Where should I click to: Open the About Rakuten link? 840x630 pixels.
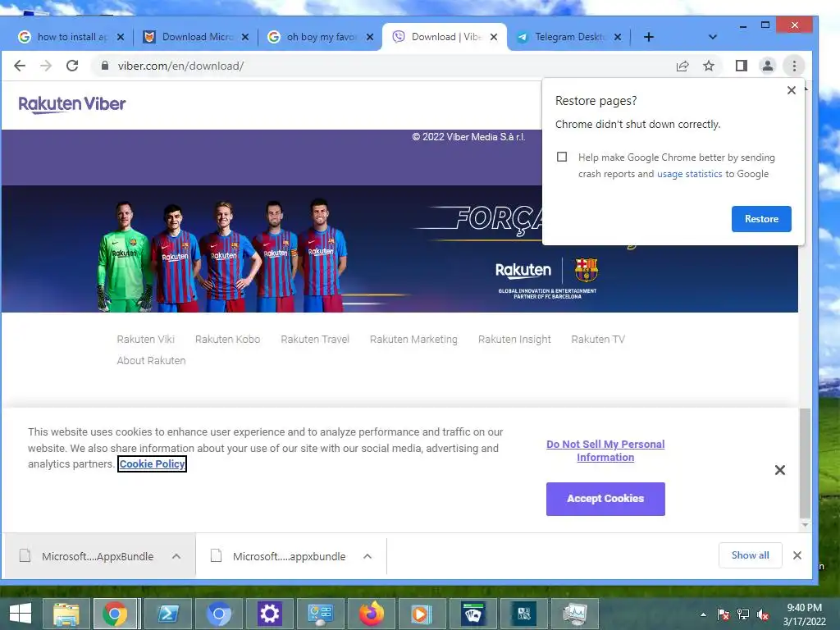tap(151, 361)
